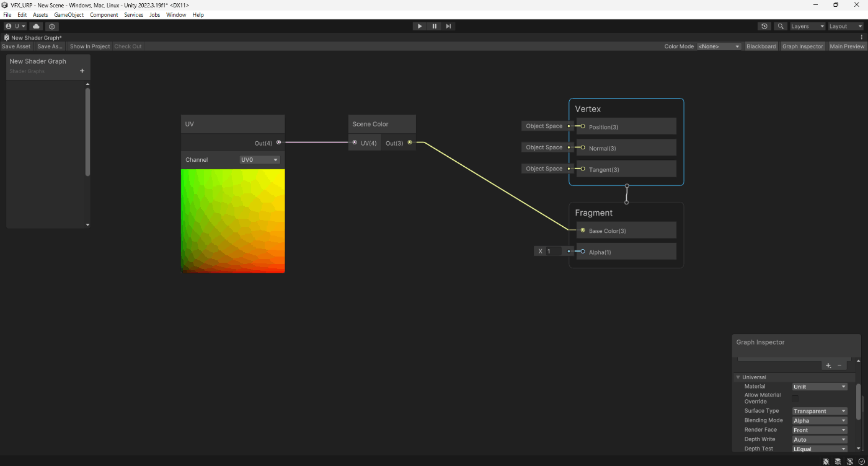Click the UV node color preview

coord(232,221)
